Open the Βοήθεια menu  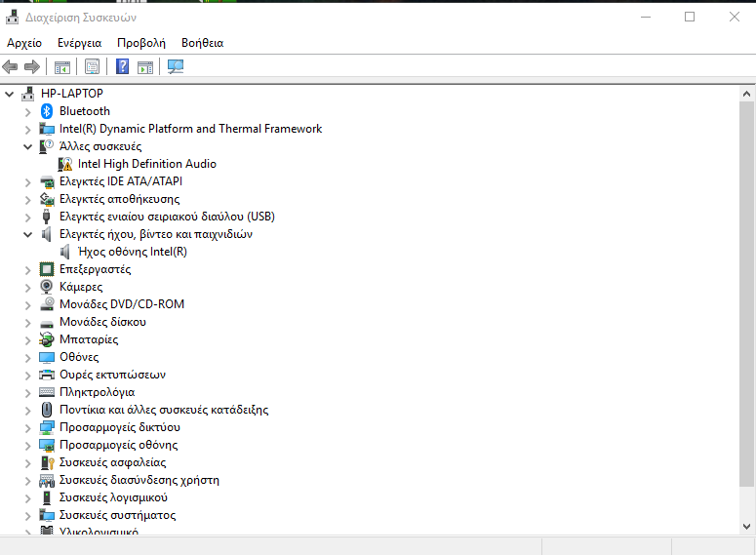tap(203, 43)
